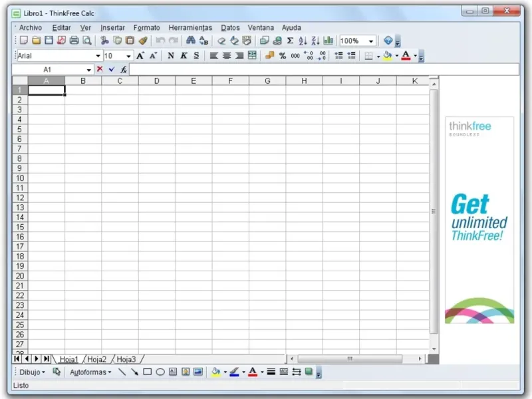Open the Datos menu
The width and height of the screenshot is (532, 399).
click(230, 27)
